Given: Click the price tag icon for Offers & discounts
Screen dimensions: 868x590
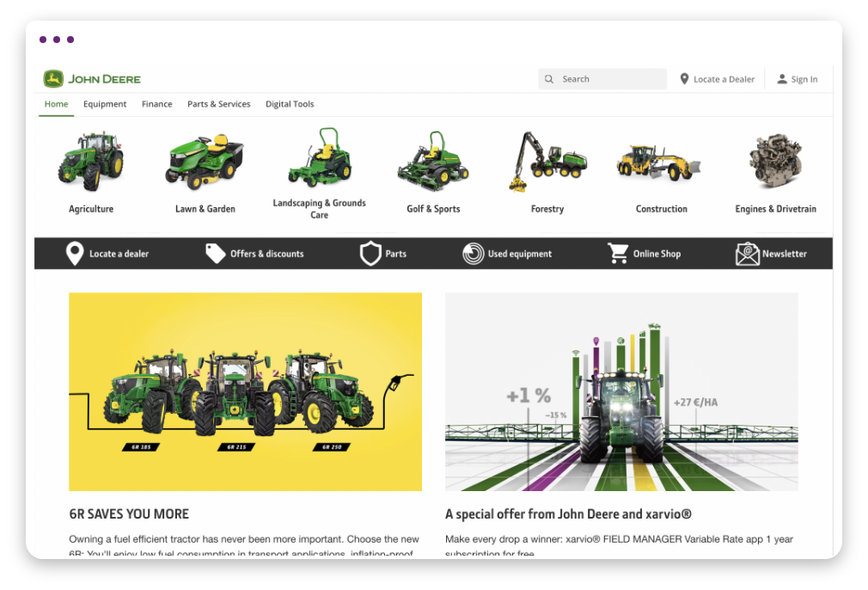Looking at the screenshot, I should point(216,254).
